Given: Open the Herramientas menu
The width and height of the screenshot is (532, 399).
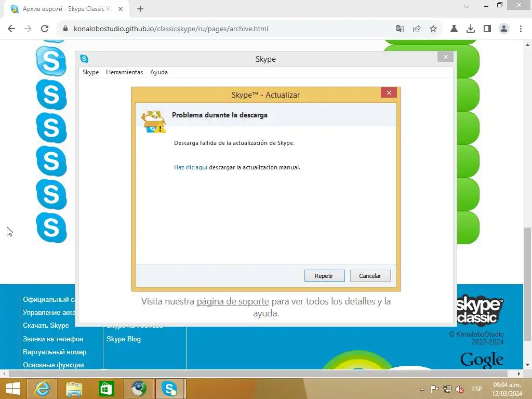Looking at the screenshot, I should tap(124, 72).
